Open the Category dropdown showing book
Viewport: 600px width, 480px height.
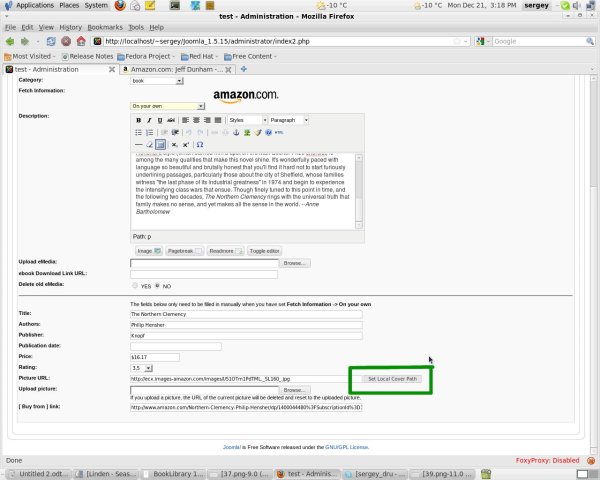157,81
